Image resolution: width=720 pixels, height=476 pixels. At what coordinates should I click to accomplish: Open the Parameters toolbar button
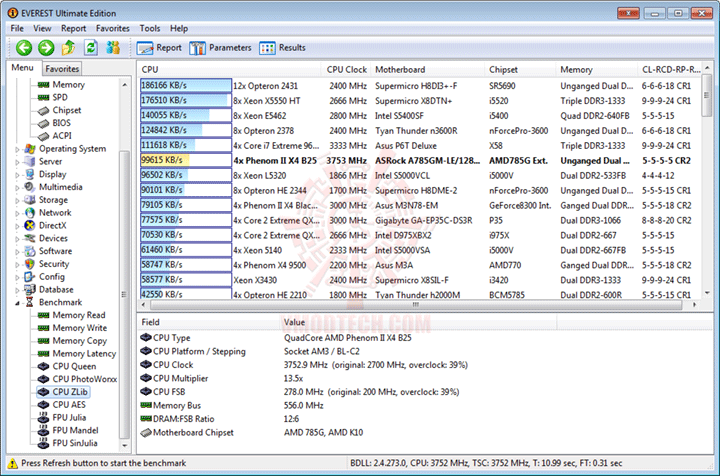pyautogui.click(x=220, y=48)
